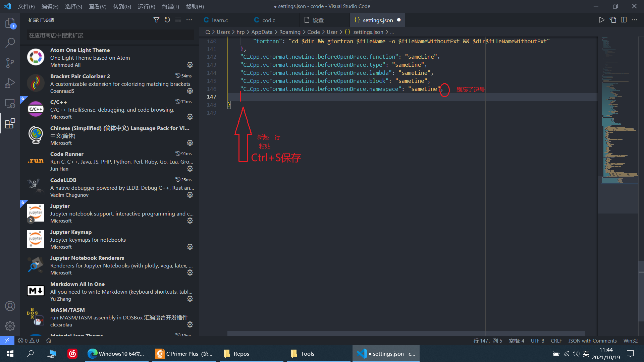Viewport: 644px width, 362px height.
Task: Open the Manage gear in activity bar
Action: [10, 326]
